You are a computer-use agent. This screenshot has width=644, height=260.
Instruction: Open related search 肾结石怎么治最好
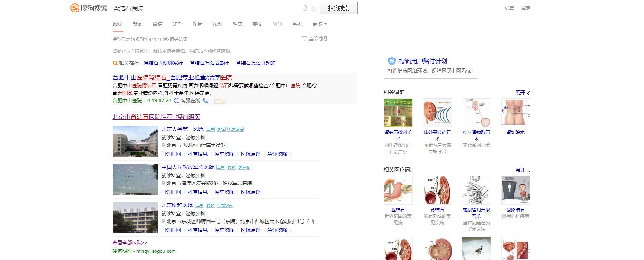click(209, 63)
